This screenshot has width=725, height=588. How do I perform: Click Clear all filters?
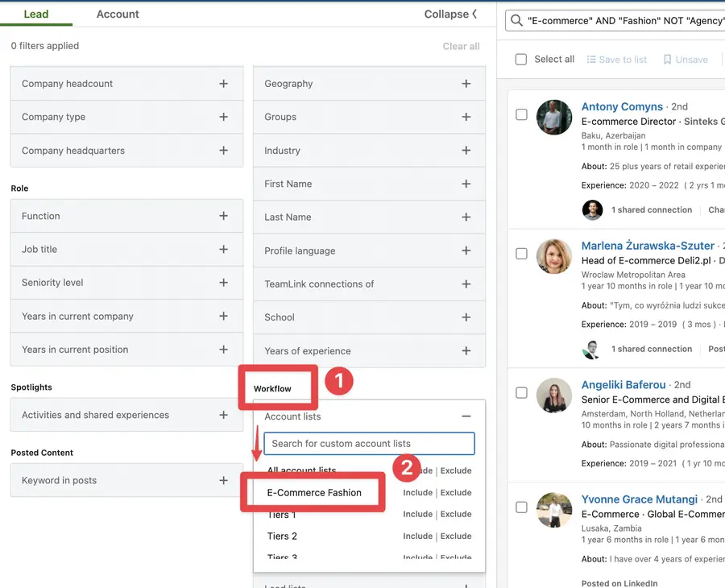pyautogui.click(x=461, y=46)
